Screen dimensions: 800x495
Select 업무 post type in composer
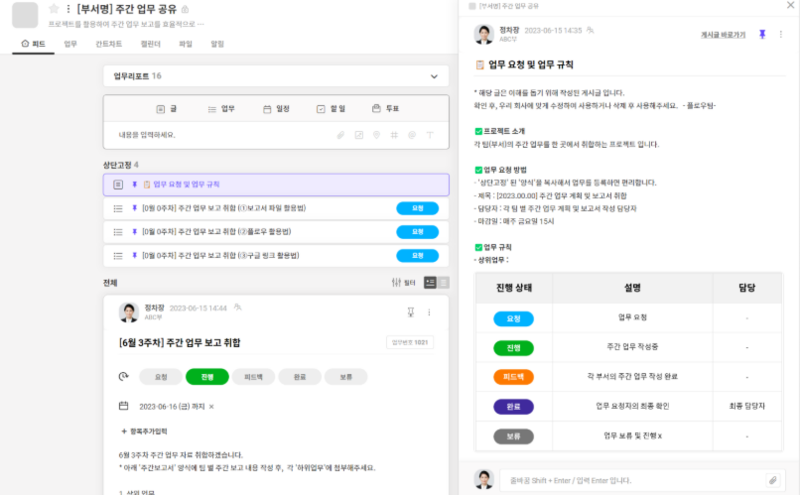221,109
